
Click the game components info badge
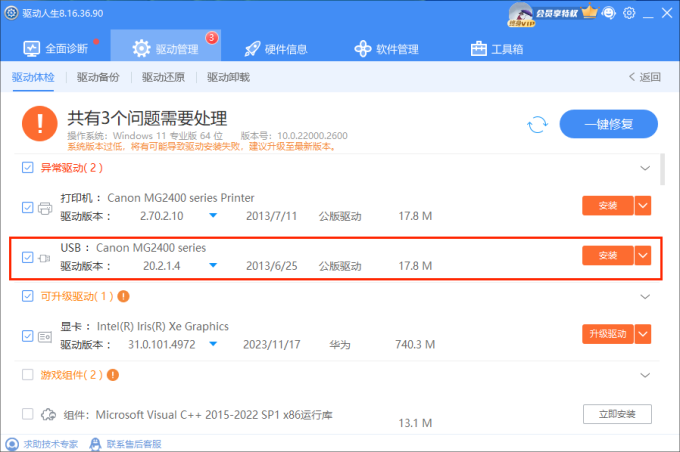click(113, 375)
